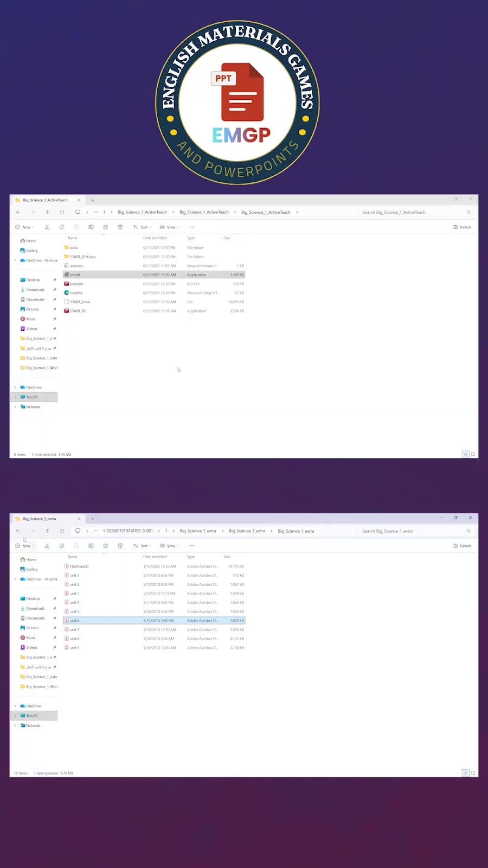Open Sort dropdown in ActiveTeach window
Viewport: 488px width, 868px height.
click(x=143, y=227)
